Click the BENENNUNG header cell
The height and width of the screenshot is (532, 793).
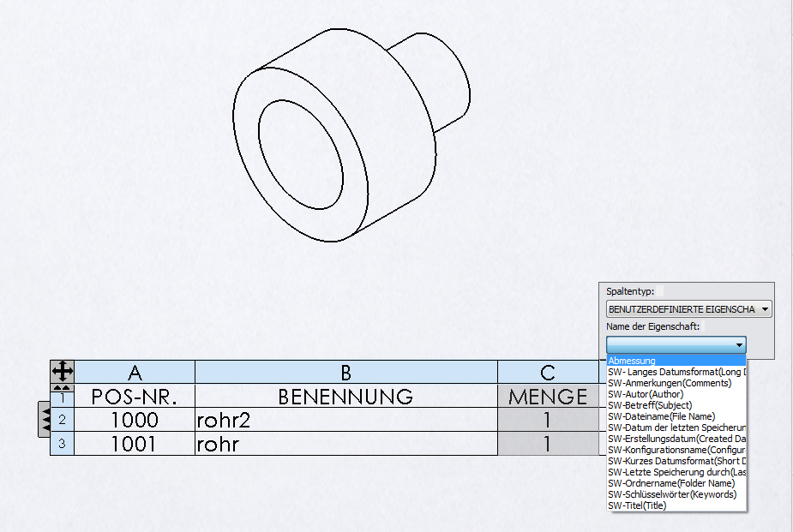pyautogui.click(x=346, y=396)
